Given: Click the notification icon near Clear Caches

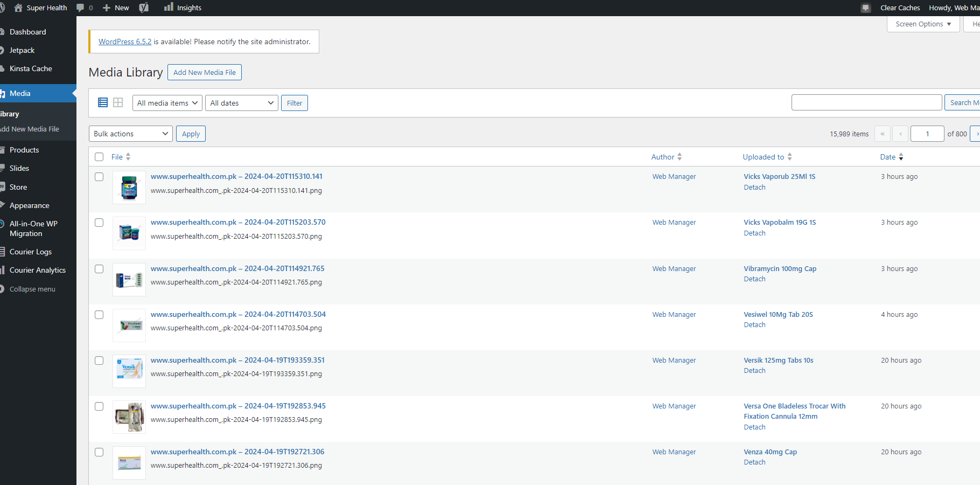Looking at the screenshot, I should tap(865, 8).
